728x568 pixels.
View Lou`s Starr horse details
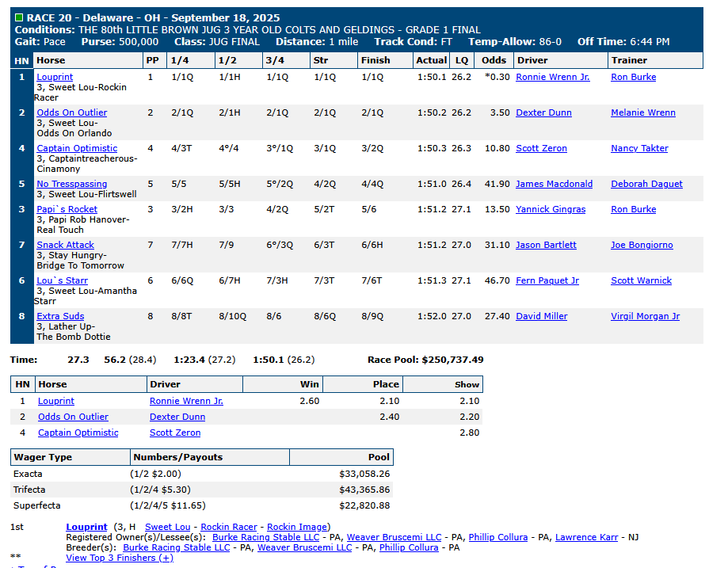62,280
